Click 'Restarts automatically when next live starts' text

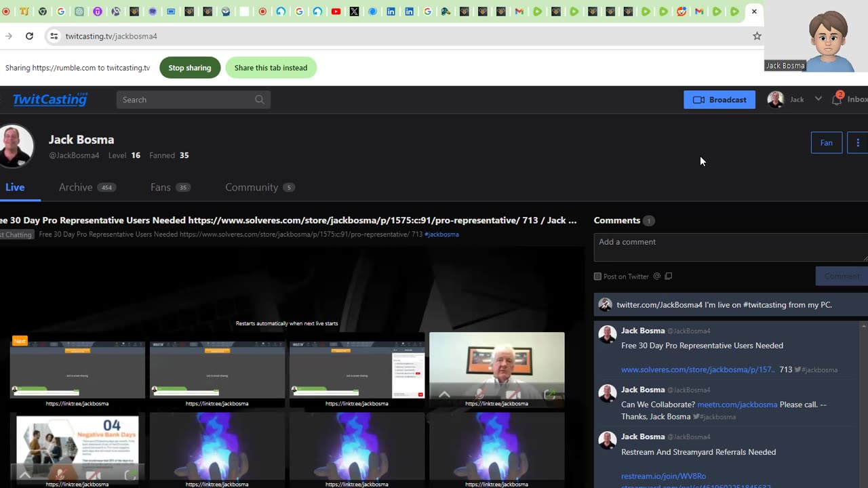point(287,323)
